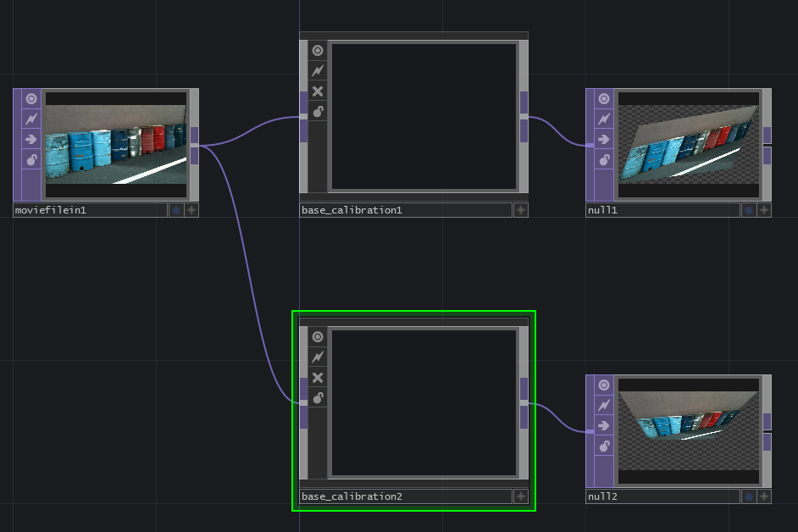Lock the base_calibration1 component

[318, 112]
